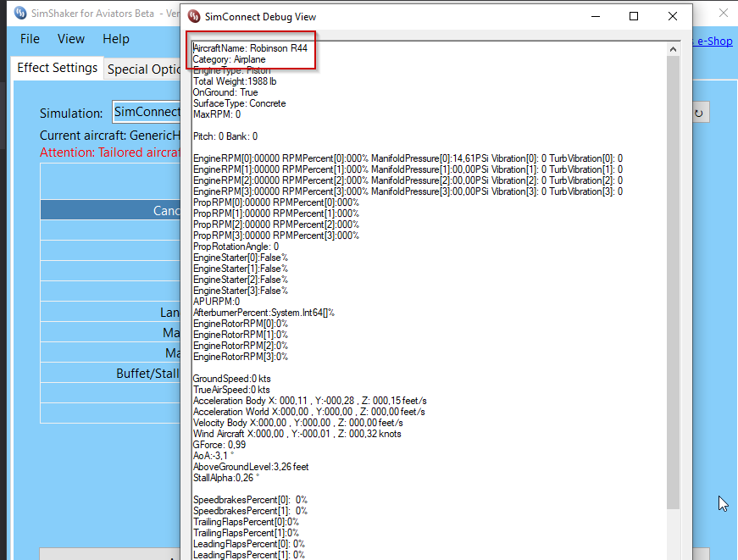
Task: Open the Help menu in SimShaker
Action: point(116,39)
